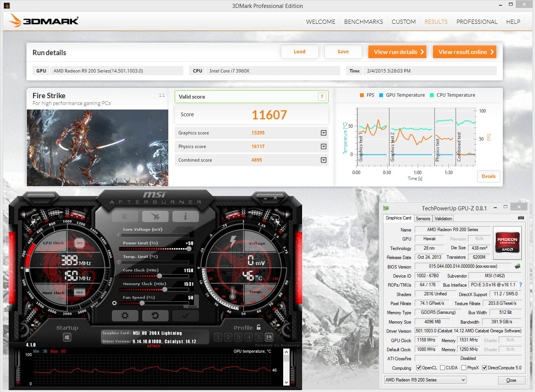Select Afterburner profile slot 1
The height and width of the screenshot is (392, 535).
218,337
